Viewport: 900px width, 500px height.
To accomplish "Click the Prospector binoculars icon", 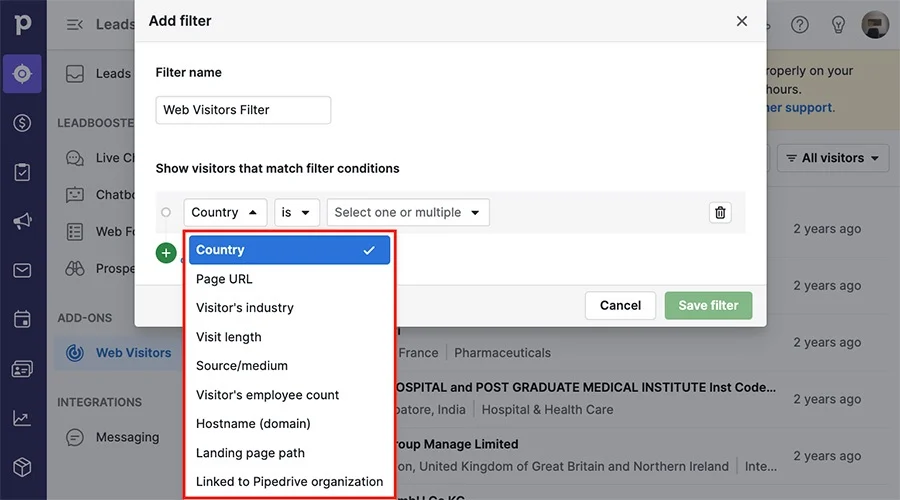I will pyautogui.click(x=75, y=268).
